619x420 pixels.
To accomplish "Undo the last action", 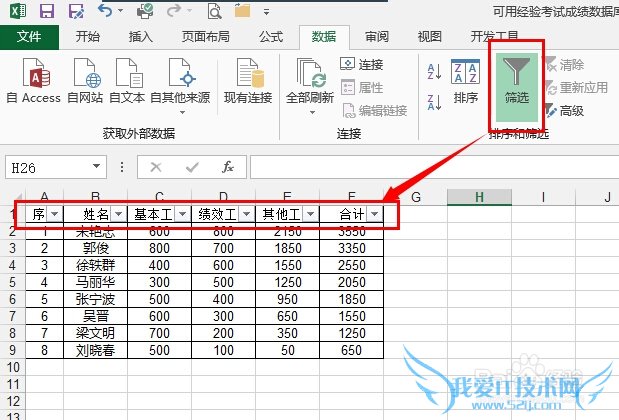I will click(x=105, y=10).
